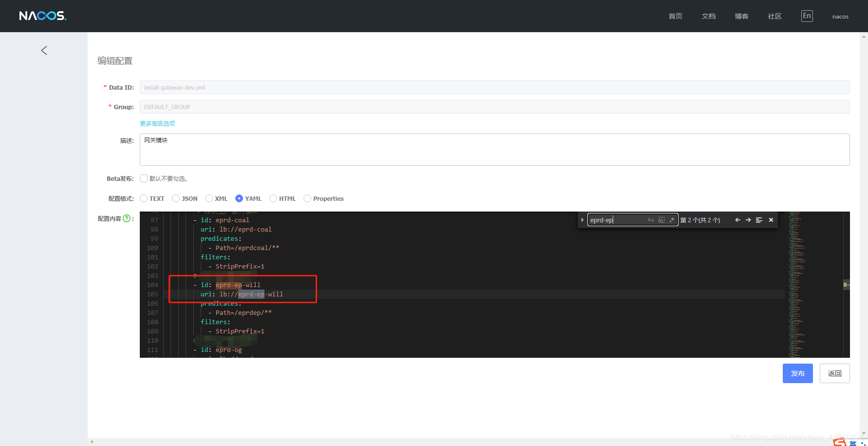Open 首页 in the top navigation

pos(676,16)
